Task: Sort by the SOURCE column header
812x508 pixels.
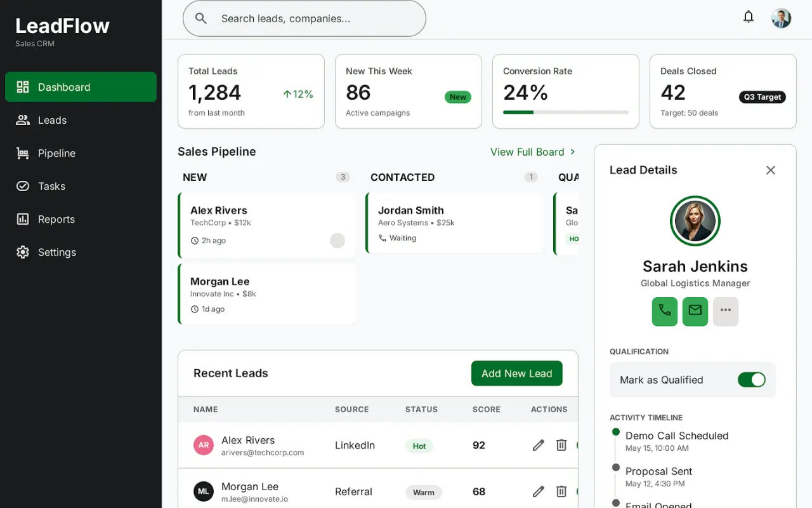Action: pos(352,410)
